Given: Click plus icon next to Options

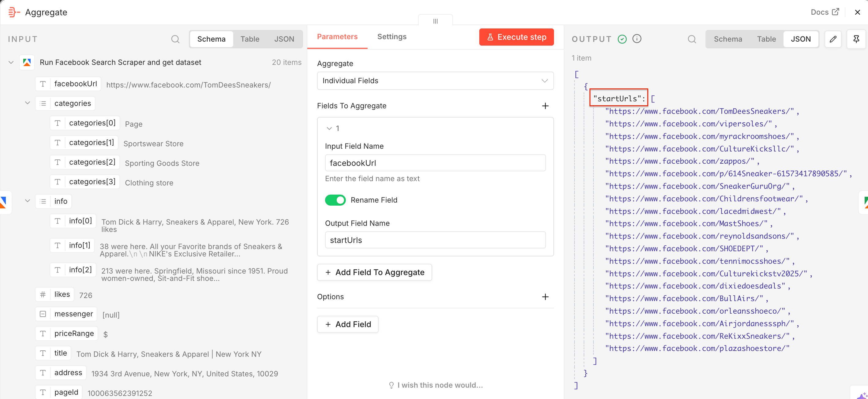Looking at the screenshot, I should (x=545, y=296).
